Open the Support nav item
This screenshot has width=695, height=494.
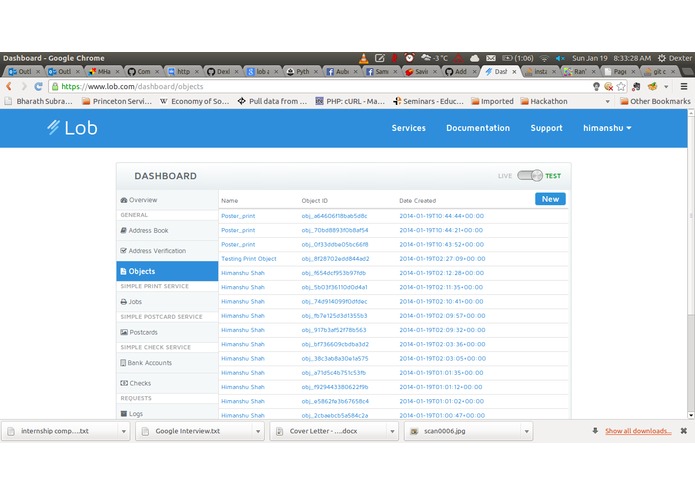pyautogui.click(x=546, y=128)
